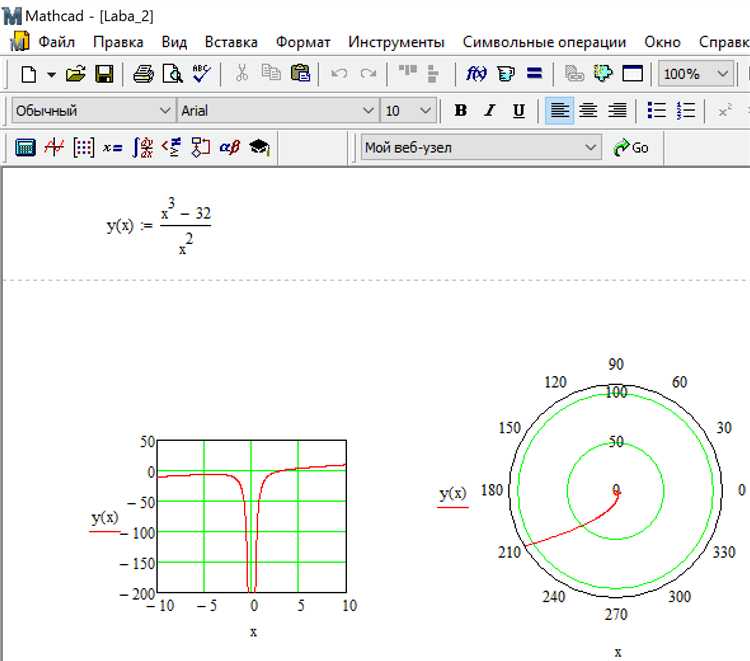Click the Insert Hyperlink icon

click(x=574, y=73)
